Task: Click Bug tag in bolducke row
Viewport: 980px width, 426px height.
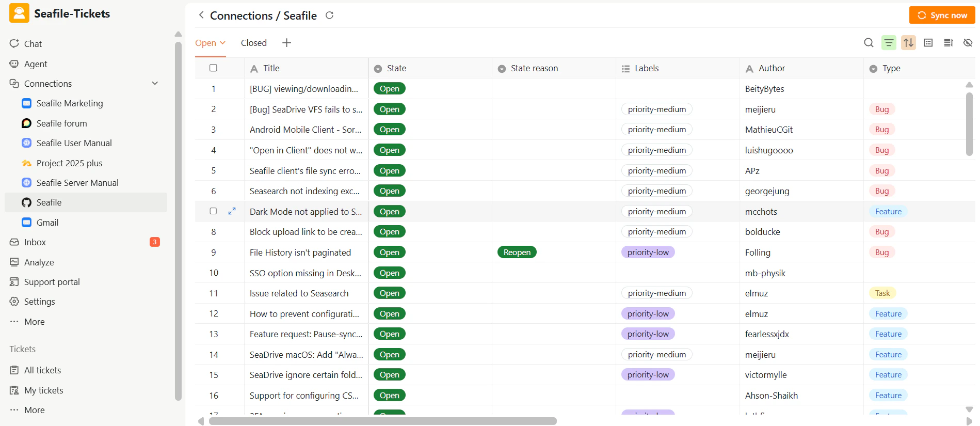Action: coord(882,232)
